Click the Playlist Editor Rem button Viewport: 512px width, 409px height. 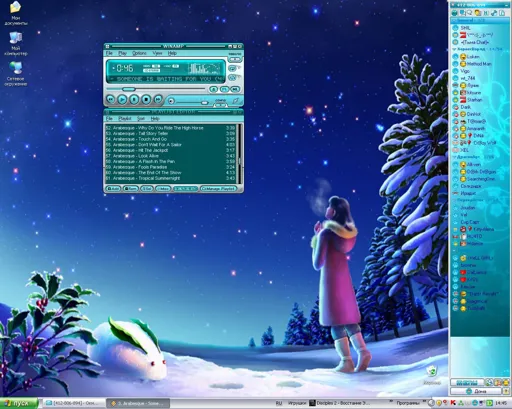[130, 189]
